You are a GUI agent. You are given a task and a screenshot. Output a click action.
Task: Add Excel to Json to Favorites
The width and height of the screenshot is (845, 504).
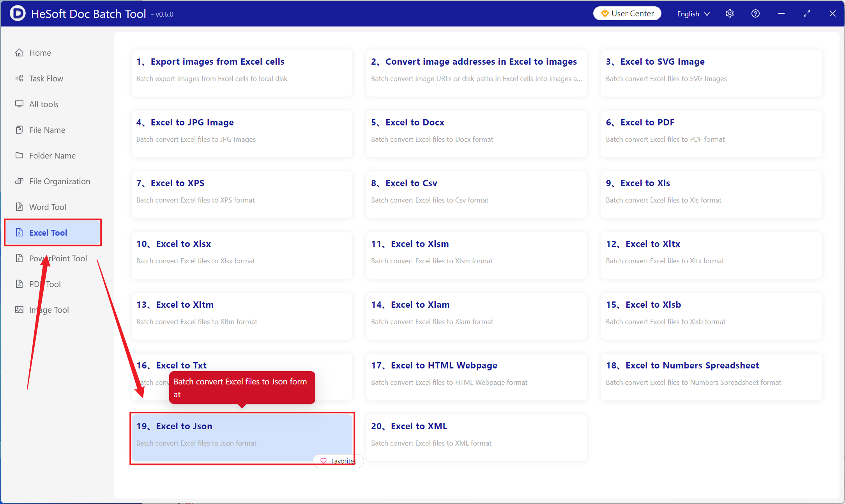[x=338, y=461]
